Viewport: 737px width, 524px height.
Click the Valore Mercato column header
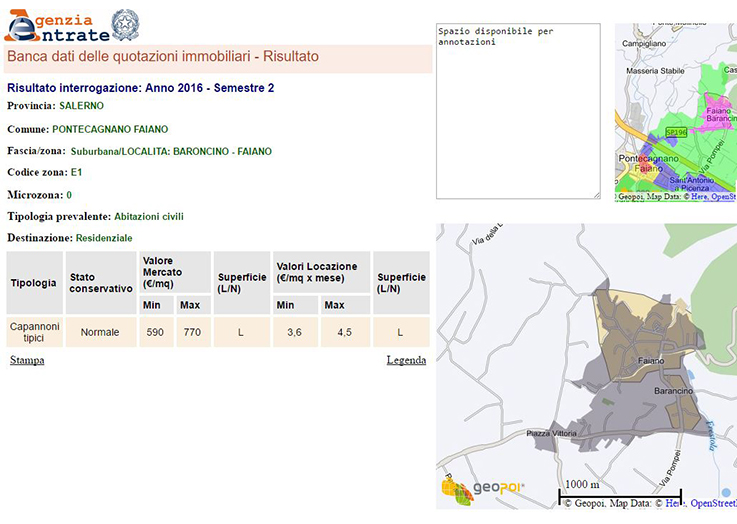coord(175,272)
